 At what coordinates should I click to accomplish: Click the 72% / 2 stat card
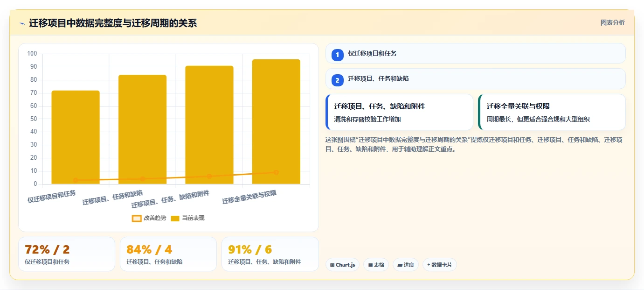pos(67,254)
